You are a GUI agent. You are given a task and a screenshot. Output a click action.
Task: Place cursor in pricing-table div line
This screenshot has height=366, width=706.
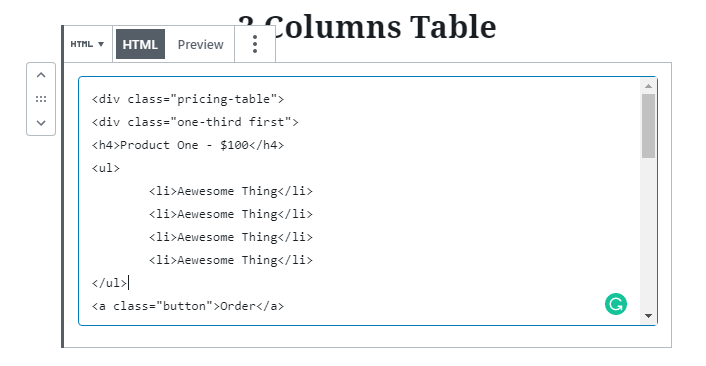188,99
